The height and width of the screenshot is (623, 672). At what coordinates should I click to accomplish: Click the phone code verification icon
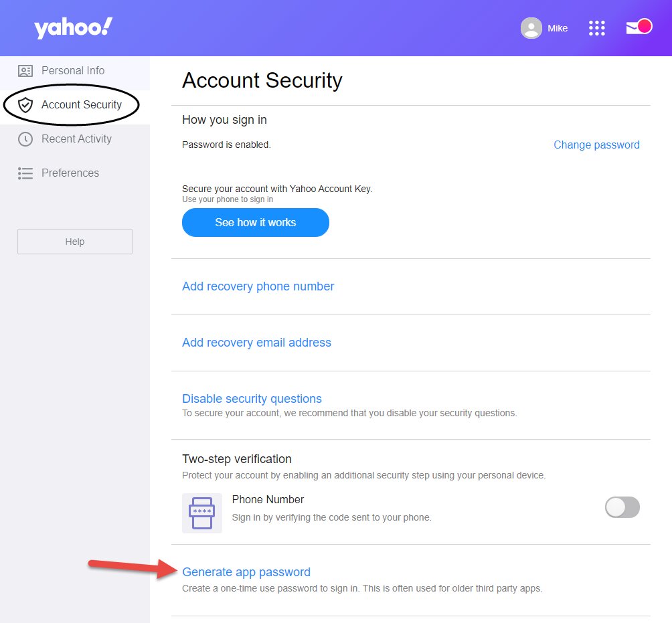[x=202, y=513]
